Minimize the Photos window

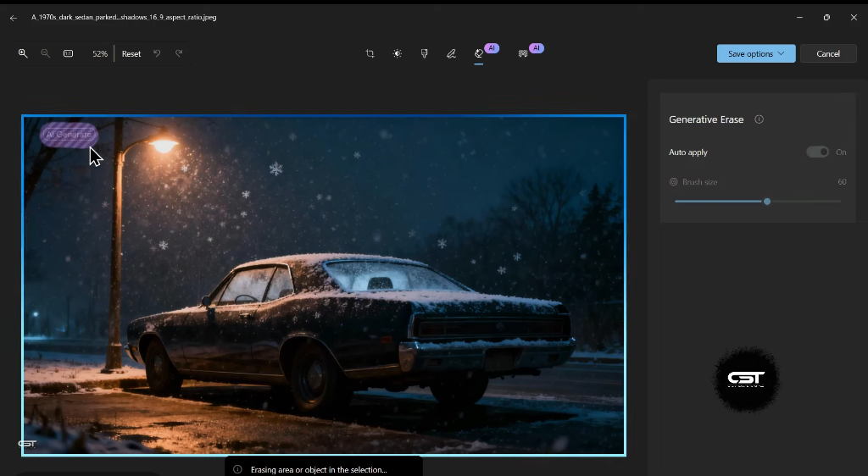(799, 18)
